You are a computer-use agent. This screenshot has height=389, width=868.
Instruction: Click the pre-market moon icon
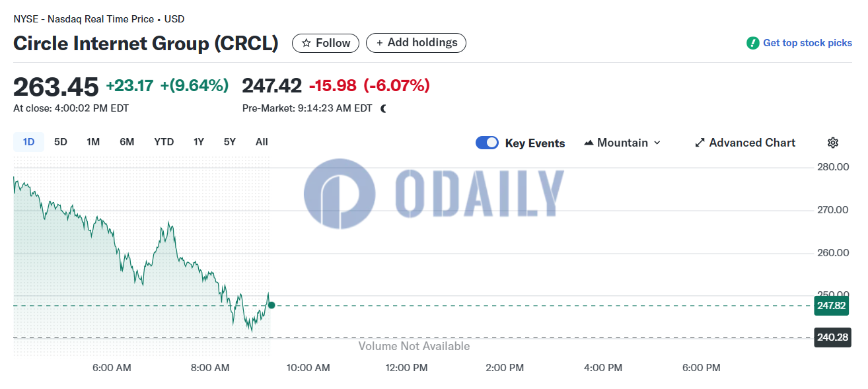[384, 108]
